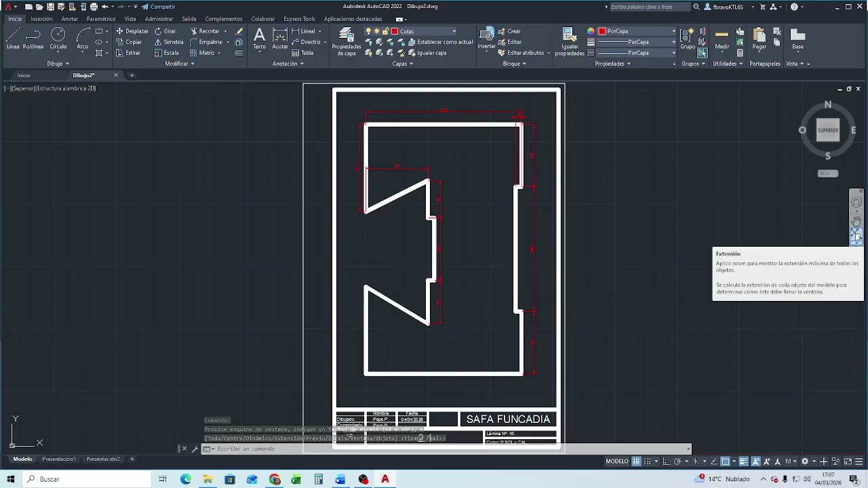
Task: Select the Línea drawing tool
Action: (13, 39)
